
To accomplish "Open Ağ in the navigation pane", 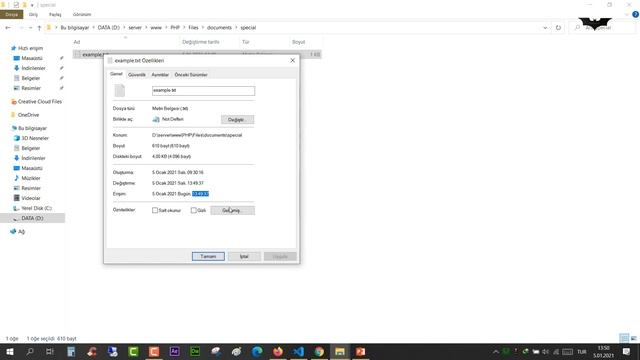I will tap(21, 231).
